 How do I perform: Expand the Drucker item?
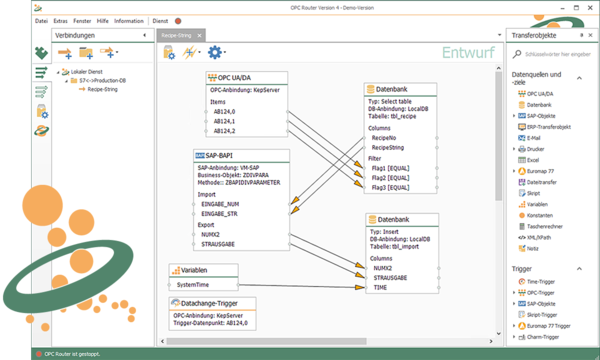tap(514, 149)
